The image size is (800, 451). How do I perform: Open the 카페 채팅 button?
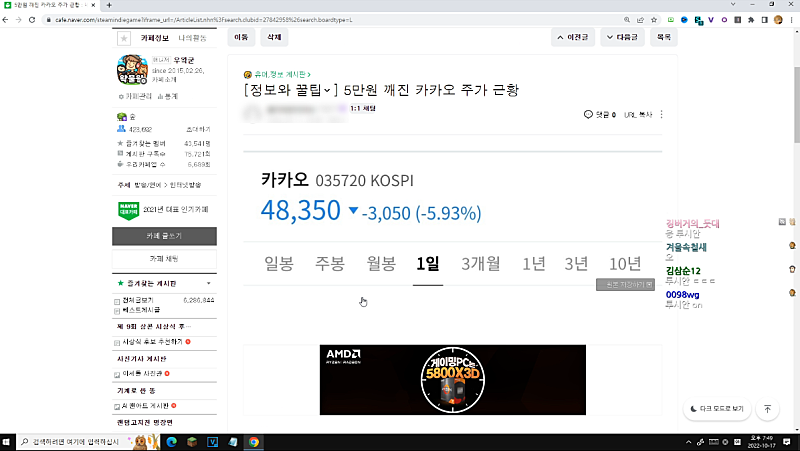click(164, 259)
